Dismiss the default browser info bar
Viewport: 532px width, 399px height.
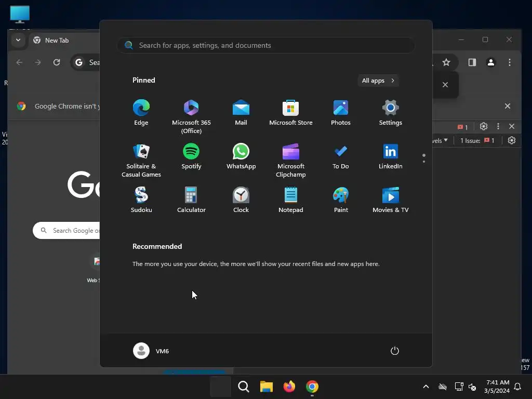507,106
